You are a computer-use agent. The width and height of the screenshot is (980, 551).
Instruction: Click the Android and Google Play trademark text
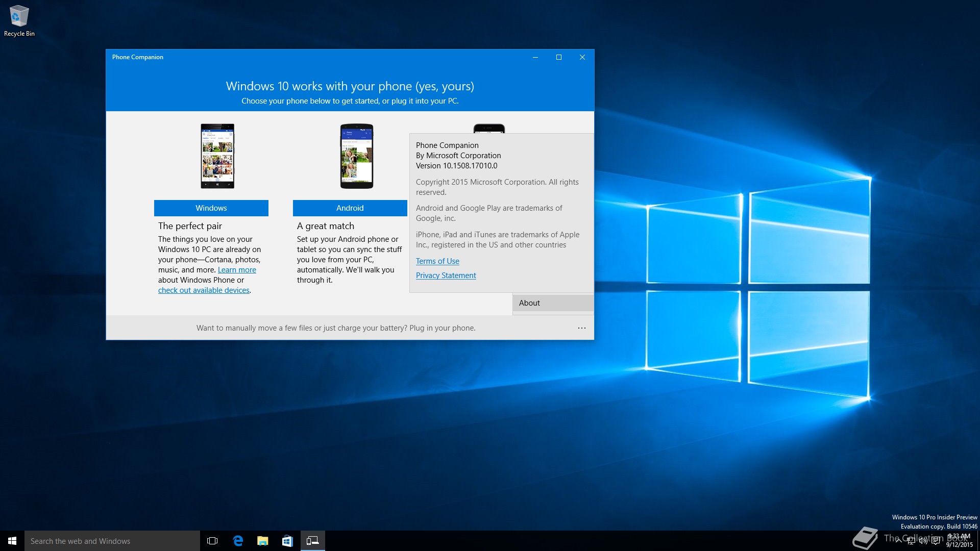[489, 213]
